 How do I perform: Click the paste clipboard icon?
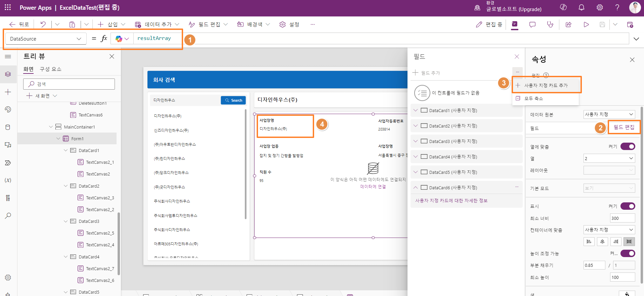(x=72, y=24)
